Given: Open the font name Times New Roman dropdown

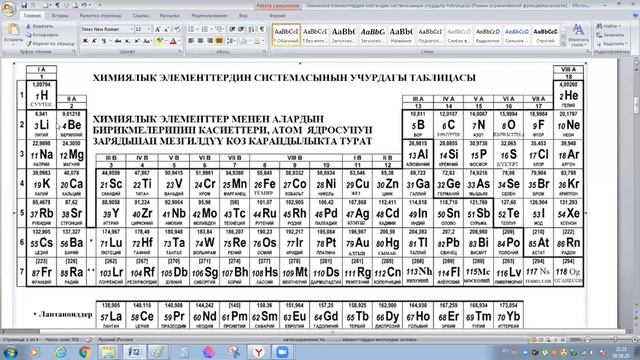Looking at the screenshot, I should click(x=131, y=29).
